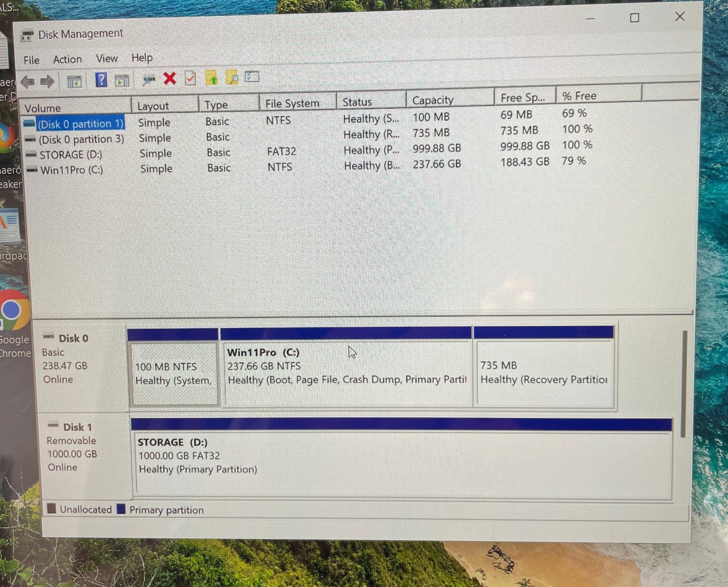Click FAT32 file system cell
728x587 pixels.
(281, 152)
